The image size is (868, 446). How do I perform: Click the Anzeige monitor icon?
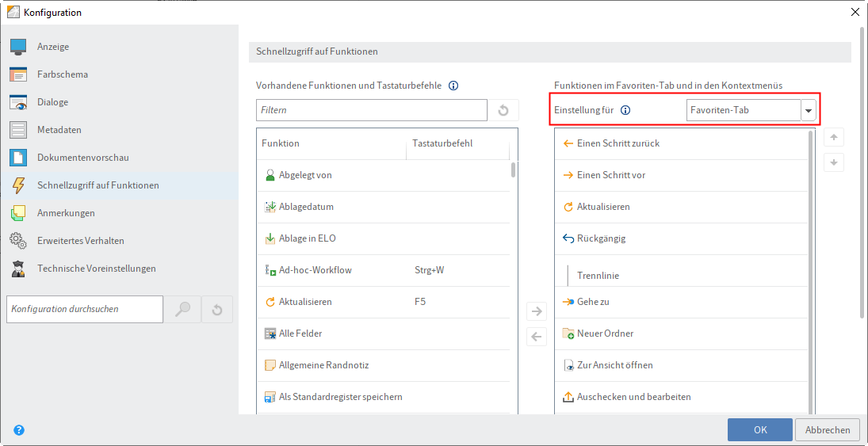[18, 47]
